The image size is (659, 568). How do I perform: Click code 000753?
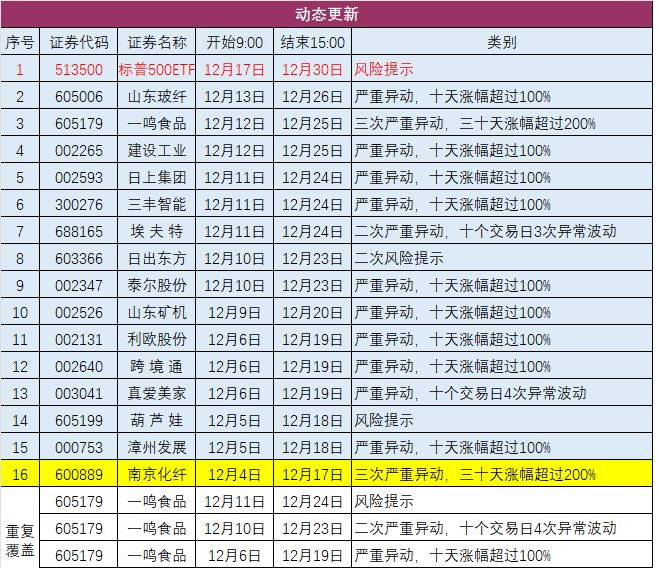(x=79, y=447)
